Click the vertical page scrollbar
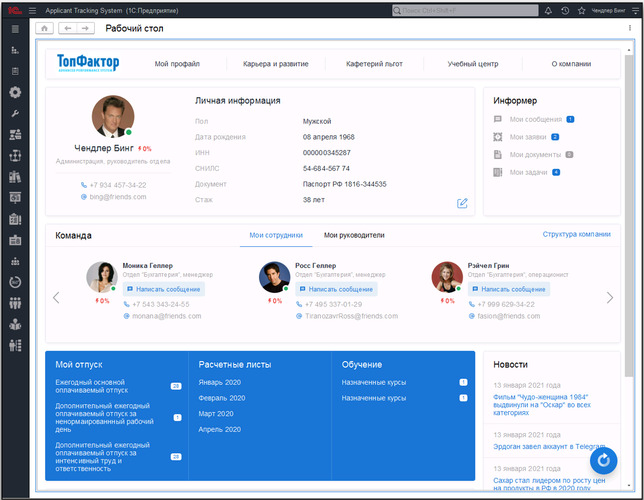Screen dimensions: 644x500 tap(629, 215)
